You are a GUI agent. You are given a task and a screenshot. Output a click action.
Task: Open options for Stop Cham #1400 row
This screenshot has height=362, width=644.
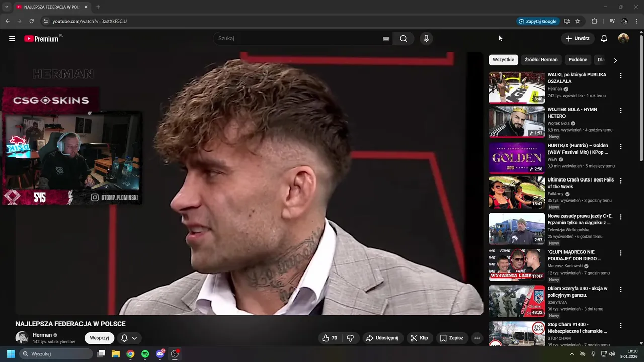pyautogui.click(x=620, y=326)
